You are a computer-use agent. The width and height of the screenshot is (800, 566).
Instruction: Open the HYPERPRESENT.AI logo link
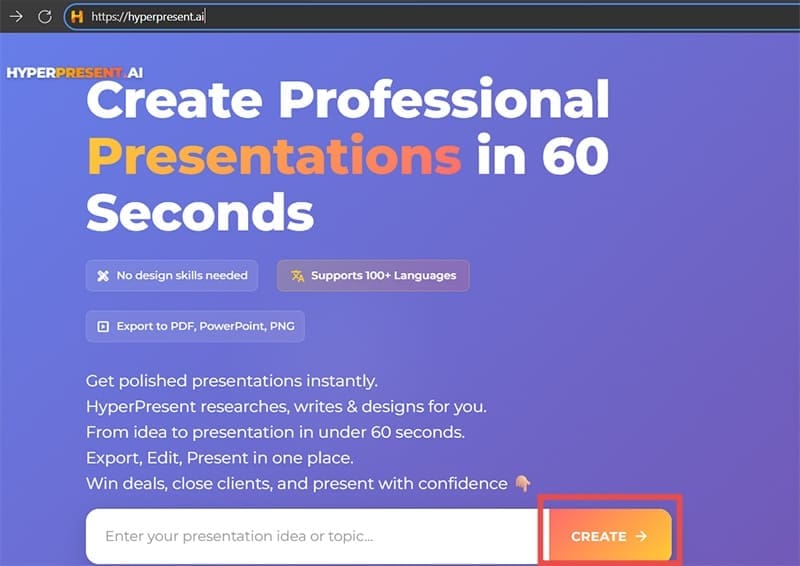click(x=74, y=72)
